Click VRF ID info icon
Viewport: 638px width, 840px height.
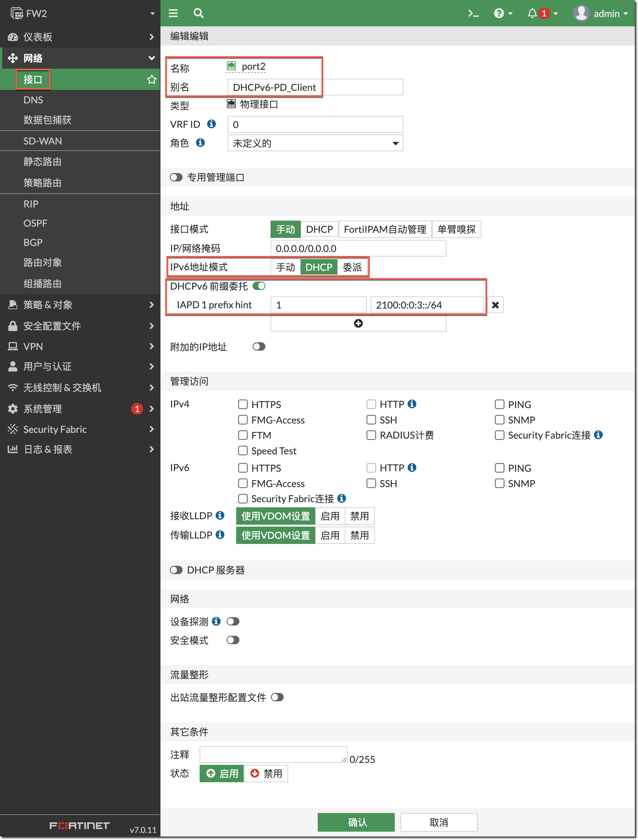pyautogui.click(x=211, y=124)
